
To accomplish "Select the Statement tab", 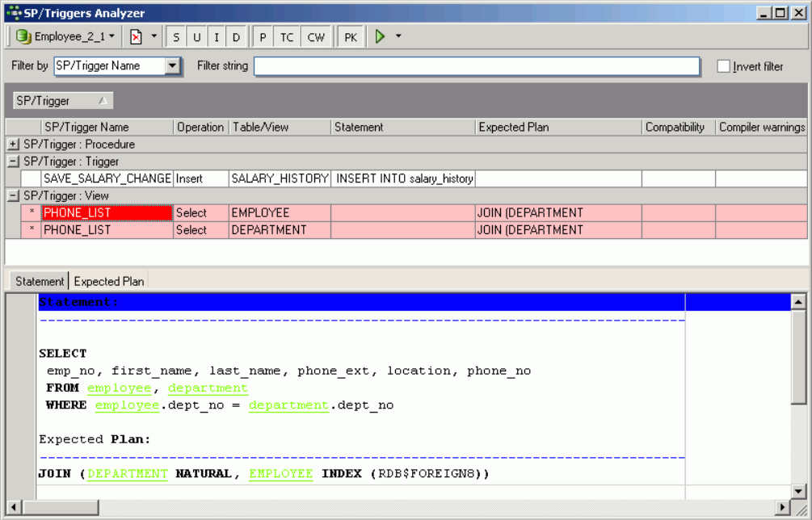I will [x=40, y=281].
